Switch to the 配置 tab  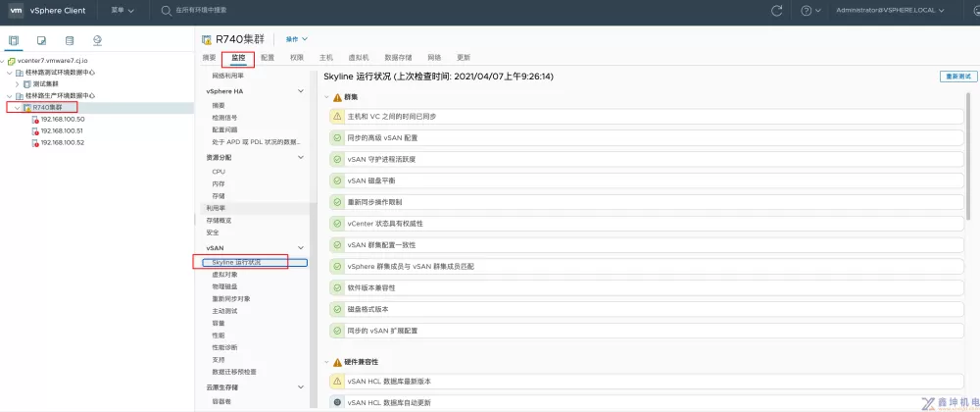pos(268,58)
